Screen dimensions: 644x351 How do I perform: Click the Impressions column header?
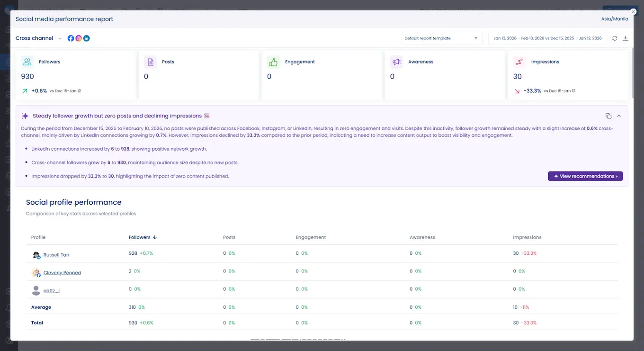coord(527,237)
